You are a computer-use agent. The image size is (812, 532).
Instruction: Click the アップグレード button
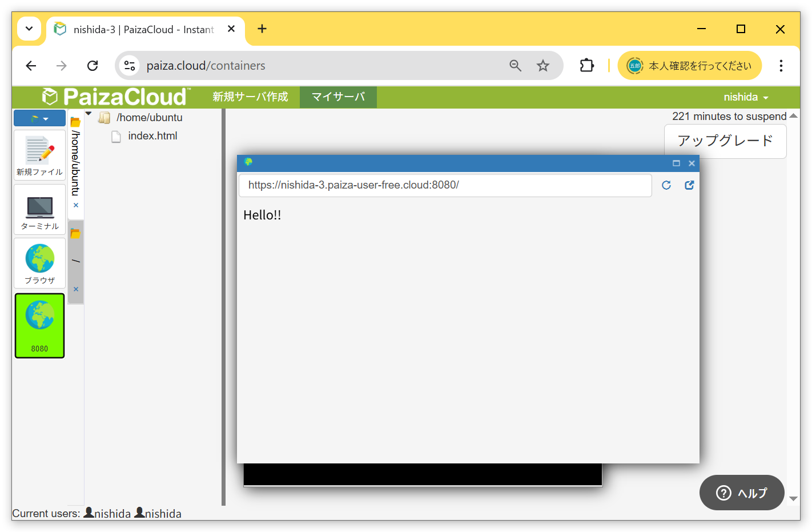click(725, 141)
